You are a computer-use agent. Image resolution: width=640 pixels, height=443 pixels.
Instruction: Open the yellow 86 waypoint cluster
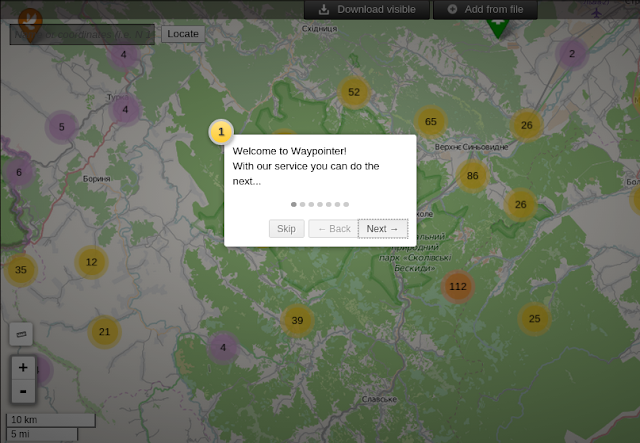pos(472,176)
